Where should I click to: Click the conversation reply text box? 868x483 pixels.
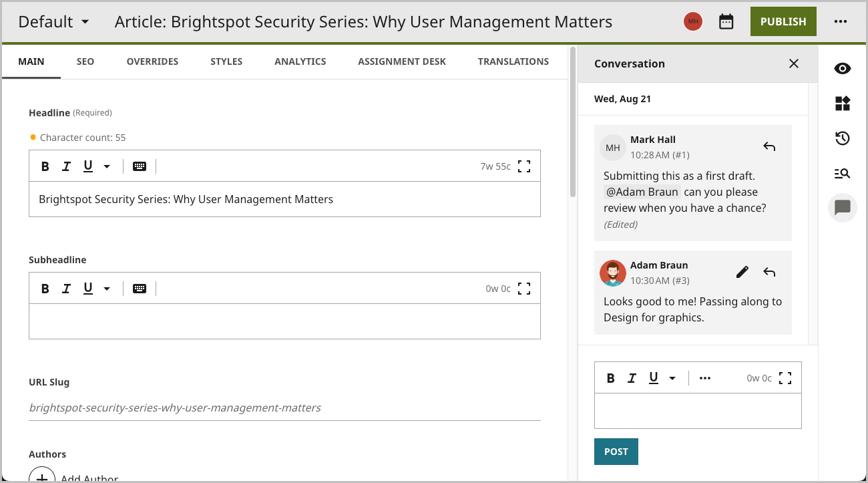pos(698,410)
